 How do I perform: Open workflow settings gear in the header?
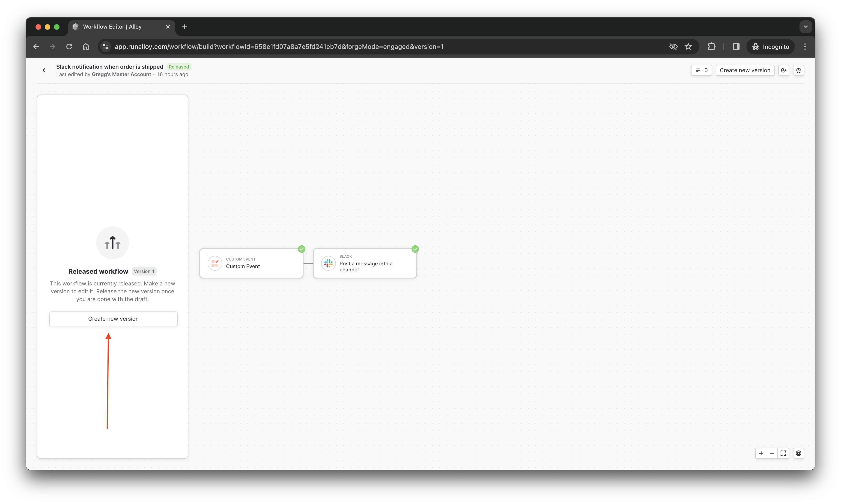tap(798, 70)
